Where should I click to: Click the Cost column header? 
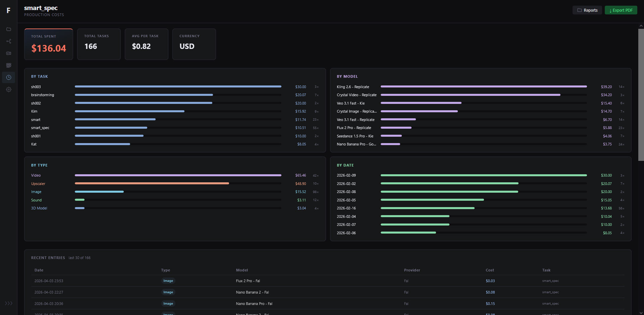pyautogui.click(x=490, y=270)
